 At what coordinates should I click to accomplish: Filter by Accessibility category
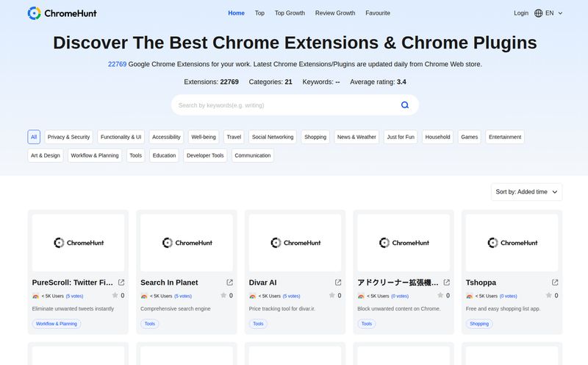click(x=166, y=137)
